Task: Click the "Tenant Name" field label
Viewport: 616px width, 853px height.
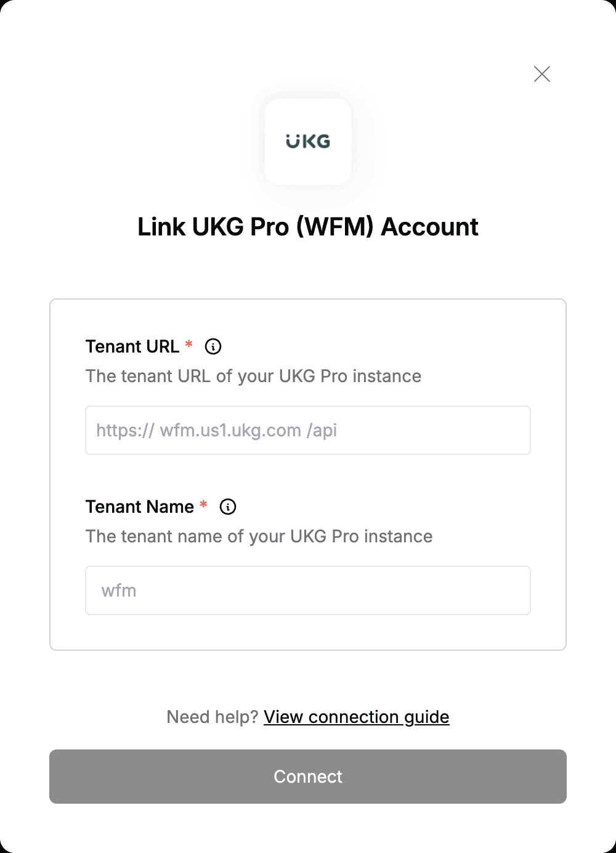Action: point(140,507)
